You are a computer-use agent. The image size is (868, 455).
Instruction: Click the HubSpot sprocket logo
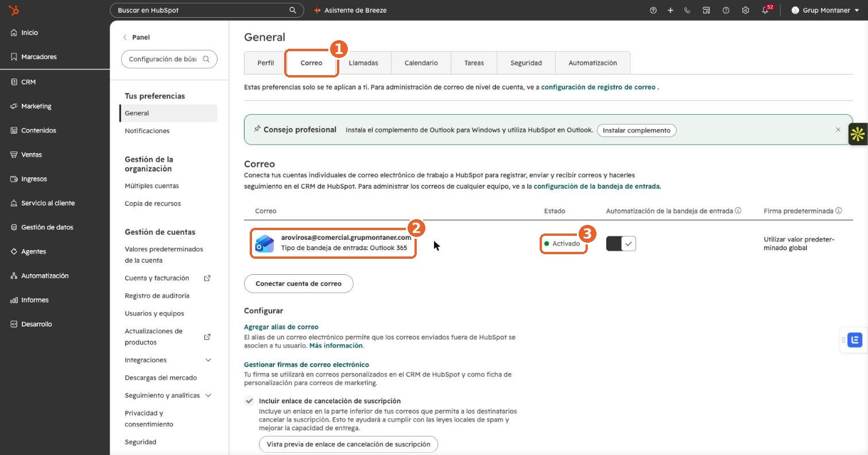[x=14, y=10]
